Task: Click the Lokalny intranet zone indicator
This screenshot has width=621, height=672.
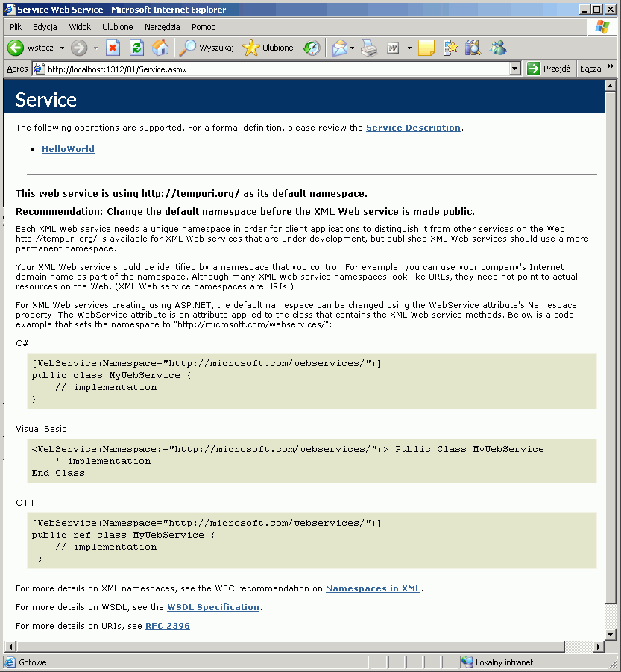Action: click(497, 662)
